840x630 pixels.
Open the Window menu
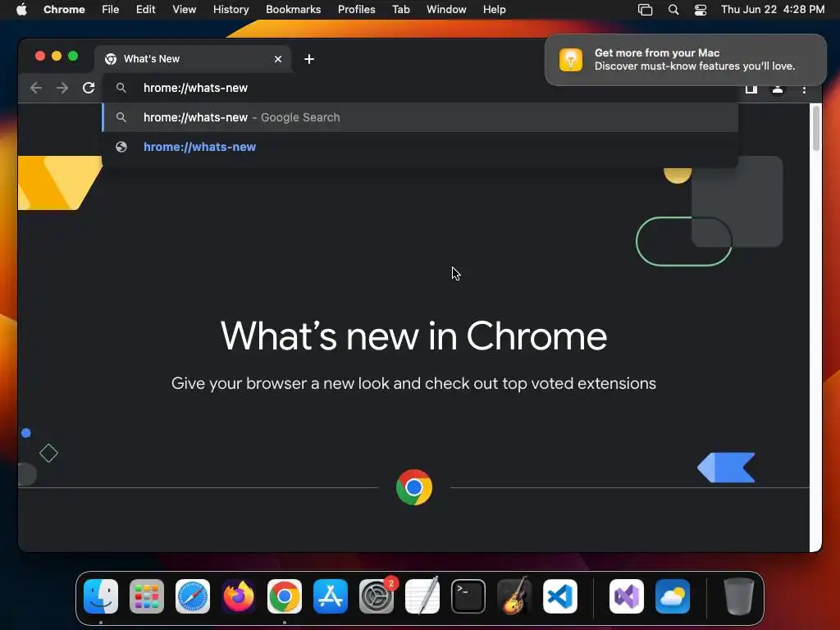point(446,10)
